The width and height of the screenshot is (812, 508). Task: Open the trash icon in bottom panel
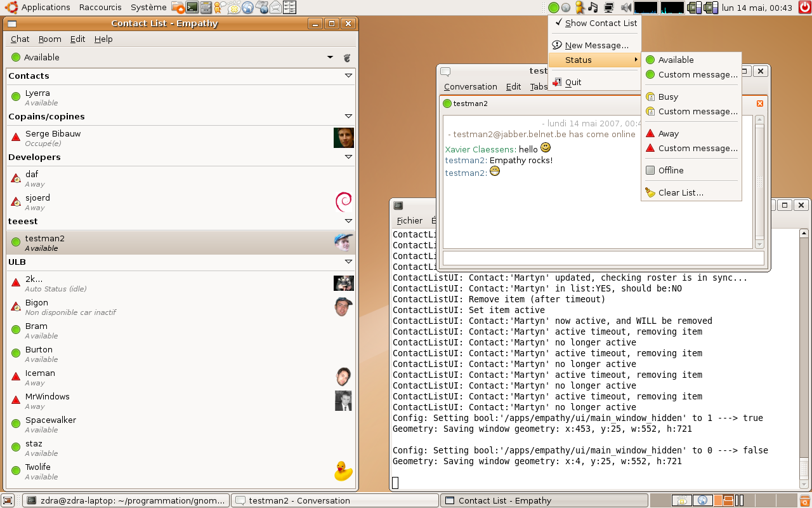coord(805,500)
